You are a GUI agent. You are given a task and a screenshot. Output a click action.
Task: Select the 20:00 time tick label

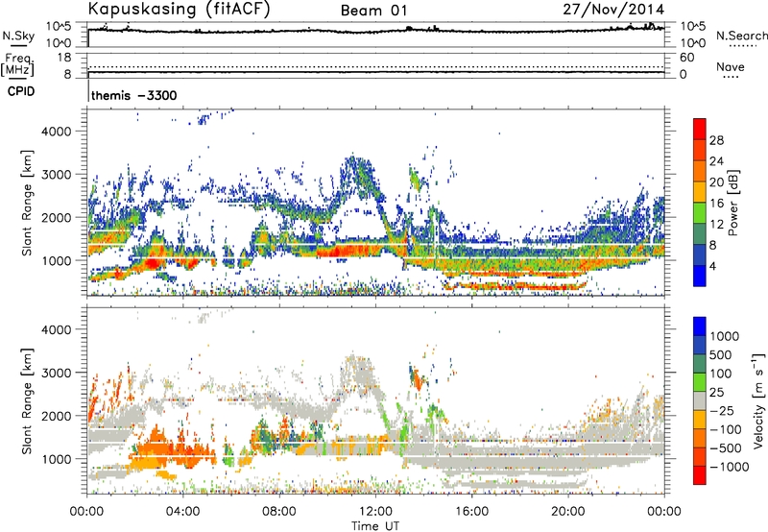pos(567,512)
